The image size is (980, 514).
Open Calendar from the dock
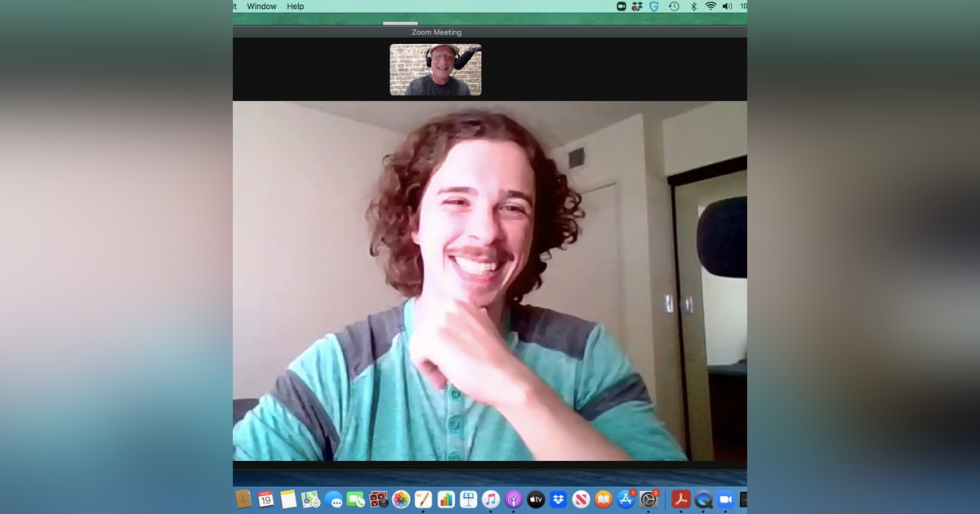265,499
